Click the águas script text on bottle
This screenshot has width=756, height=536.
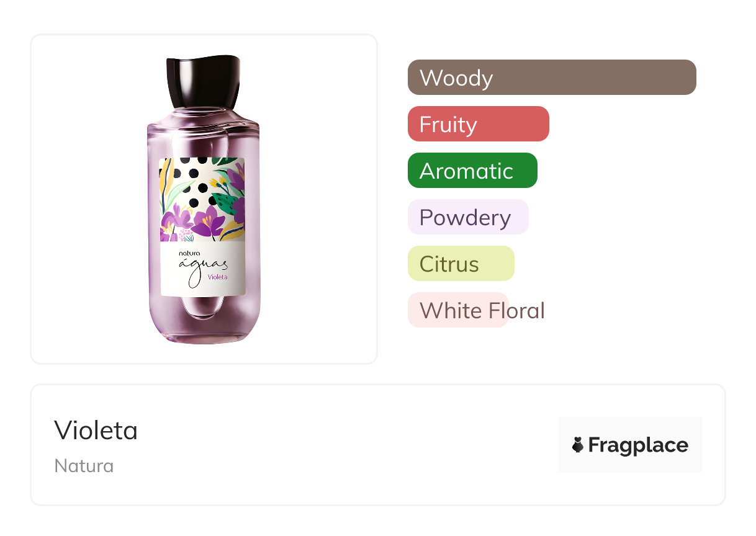click(x=202, y=266)
